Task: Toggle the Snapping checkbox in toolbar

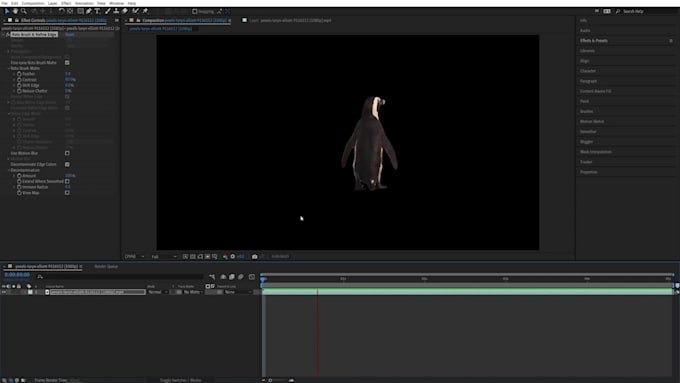Action: [x=195, y=11]
